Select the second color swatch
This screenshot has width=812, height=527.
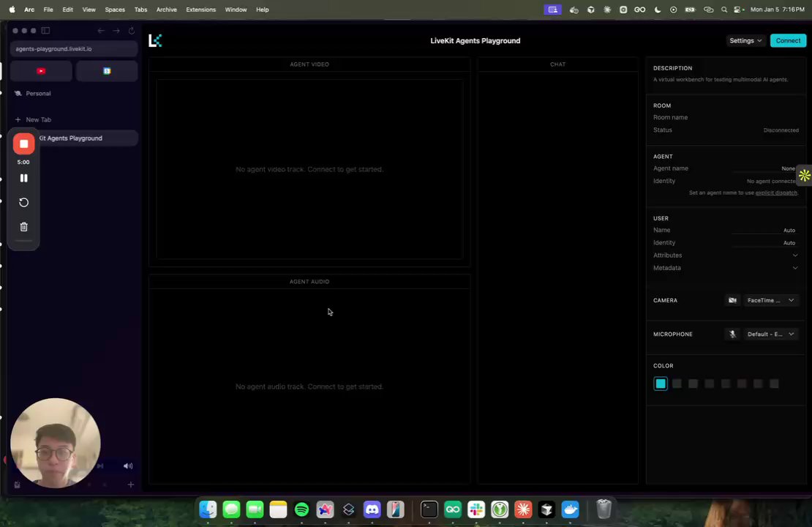pyautogui.click(x=677, y=384)
